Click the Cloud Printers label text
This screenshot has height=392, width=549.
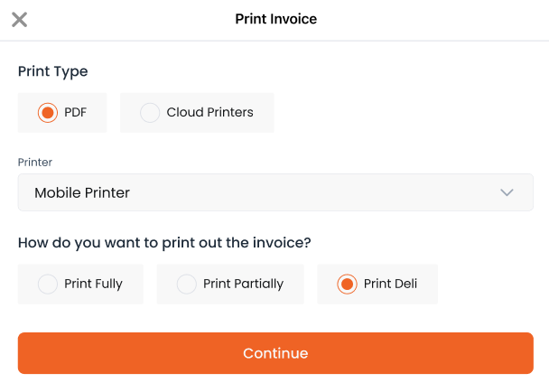(x=209, y=112)
